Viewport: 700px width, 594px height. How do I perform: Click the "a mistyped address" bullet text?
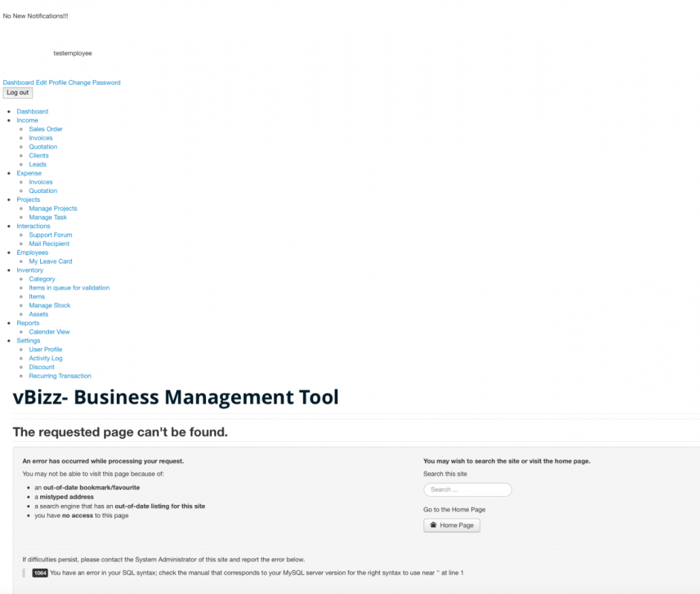[65, 497]
